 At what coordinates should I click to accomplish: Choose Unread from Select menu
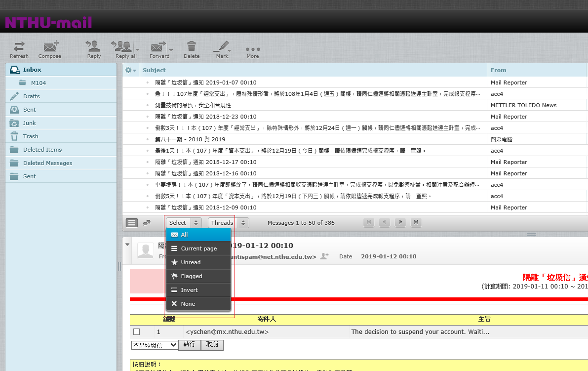pos(191,262)
